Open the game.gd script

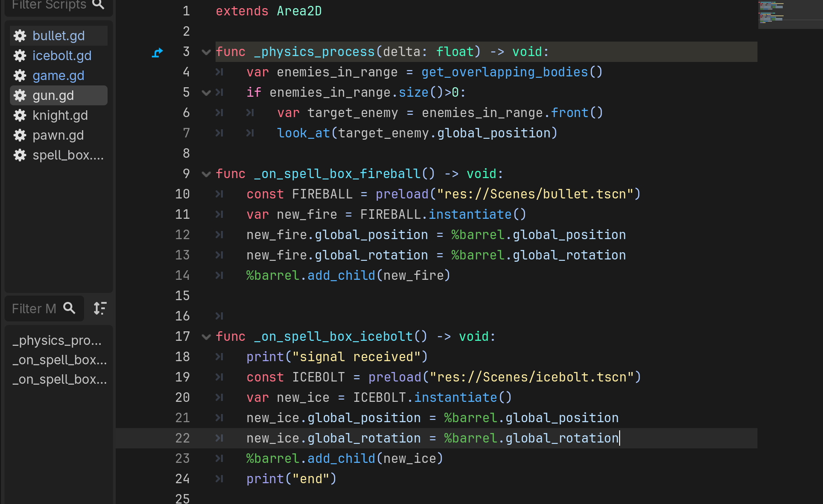(x=58, y=75)
